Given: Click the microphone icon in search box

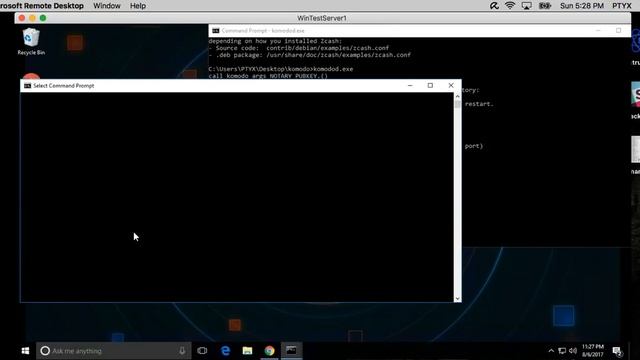Looking at the screenshot, I should tap(182, 351).
